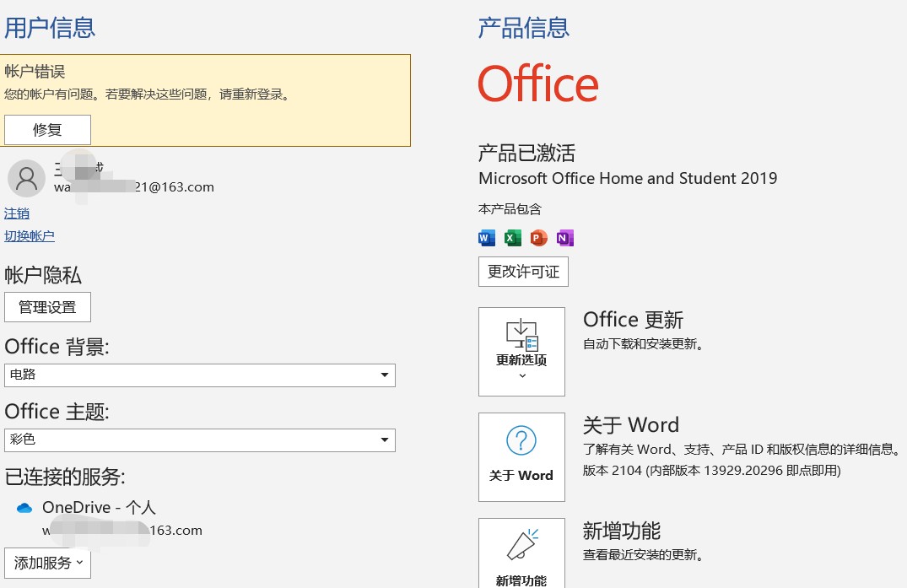
Task: Click the 更改许可证 button
Action: [x=523, y=272]
